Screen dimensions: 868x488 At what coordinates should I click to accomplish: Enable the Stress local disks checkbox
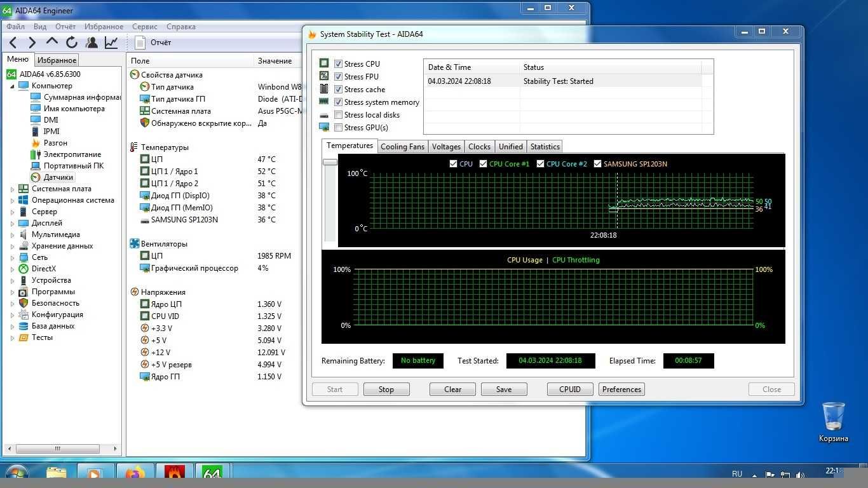tap(339, 115)
